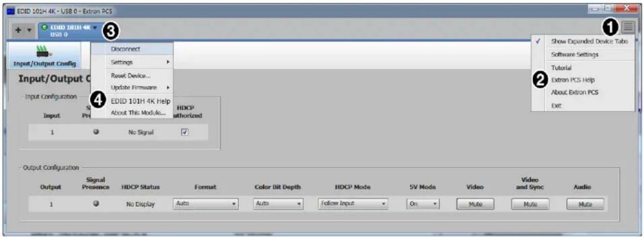The width and height of the screenshot is (644, 237).
Task: Choose Exit from the main menu
Action: tap(583, 105)
